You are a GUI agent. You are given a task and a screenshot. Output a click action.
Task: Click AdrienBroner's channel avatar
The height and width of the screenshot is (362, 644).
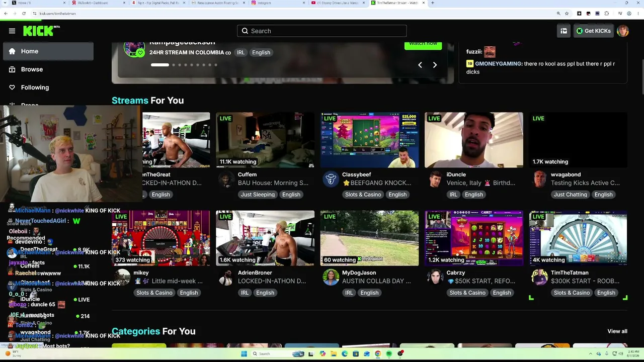(226, 277)
